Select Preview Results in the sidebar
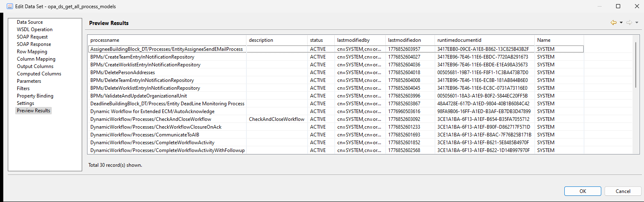 click(x=34, y=111)
